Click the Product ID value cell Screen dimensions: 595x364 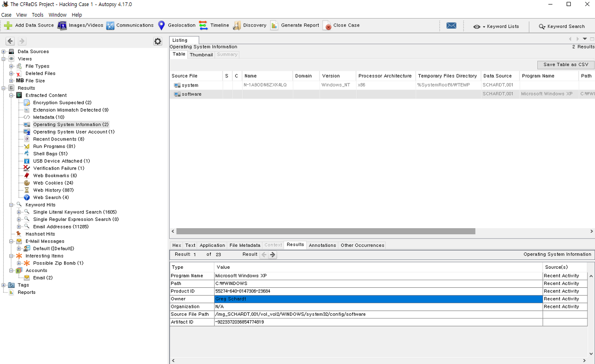tap(378, 291)
